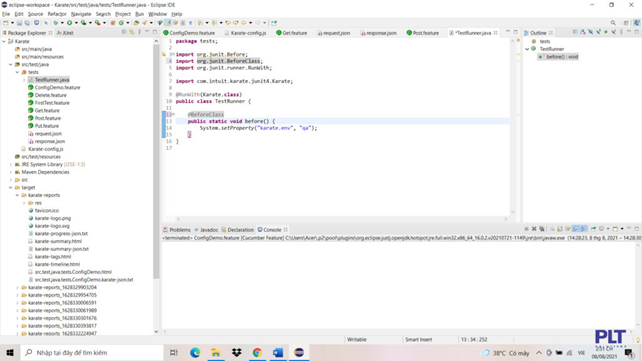Switch to Karate-config.js editor tab
The image size is (642, 361).
(245, 33)
